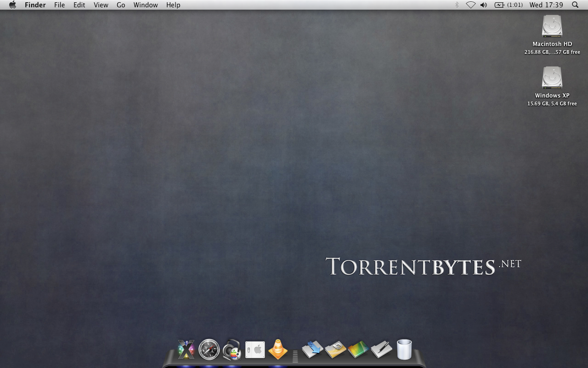Launch VLC media player cone icon
588x368 pixels.
click(278, 350)
